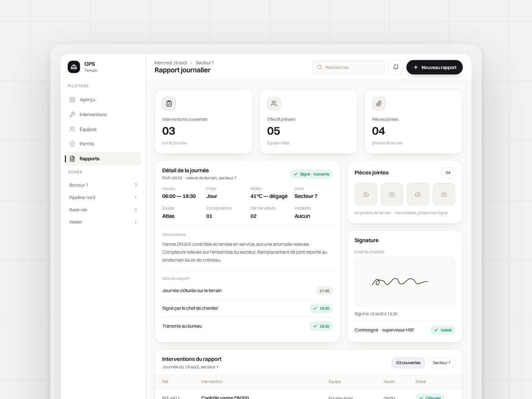Viewport: 532px width, 399px height.
Task: Open the Atelier zone
Action: (x=103, y=222)
